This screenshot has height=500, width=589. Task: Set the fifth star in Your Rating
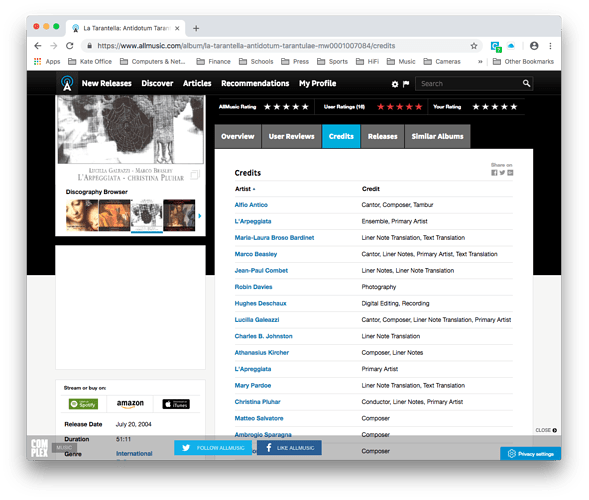(x=513, y=107)
